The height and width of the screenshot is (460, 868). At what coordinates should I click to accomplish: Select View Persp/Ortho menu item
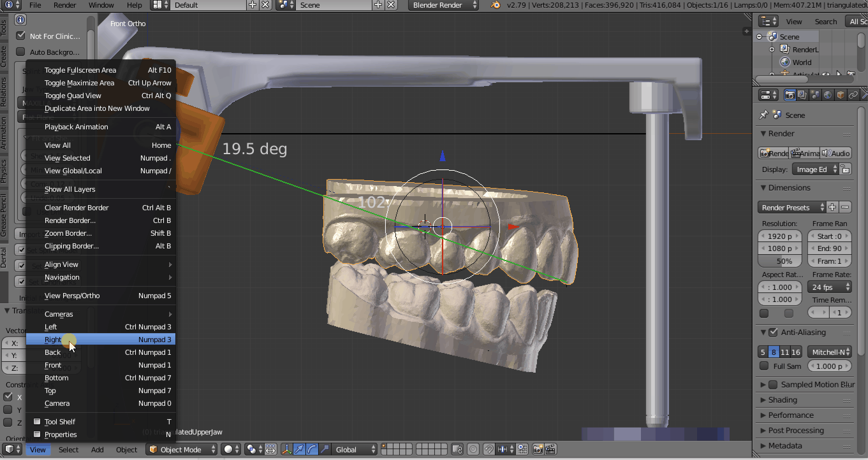[100, 296]
